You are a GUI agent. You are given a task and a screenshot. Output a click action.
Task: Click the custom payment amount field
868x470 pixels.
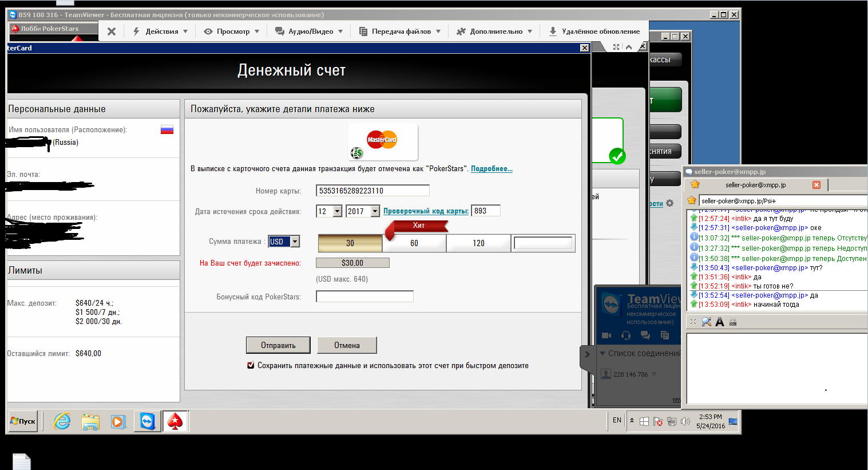pos(543,243)
